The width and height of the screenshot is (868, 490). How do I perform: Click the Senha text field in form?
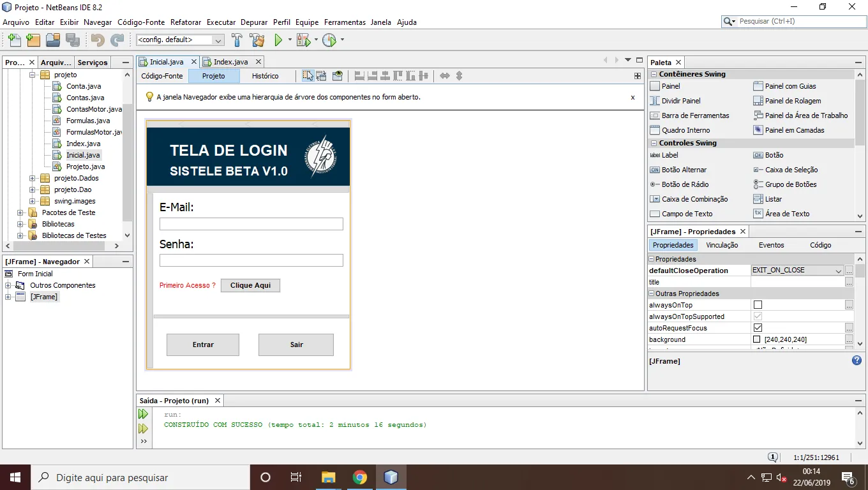(251, 260)
